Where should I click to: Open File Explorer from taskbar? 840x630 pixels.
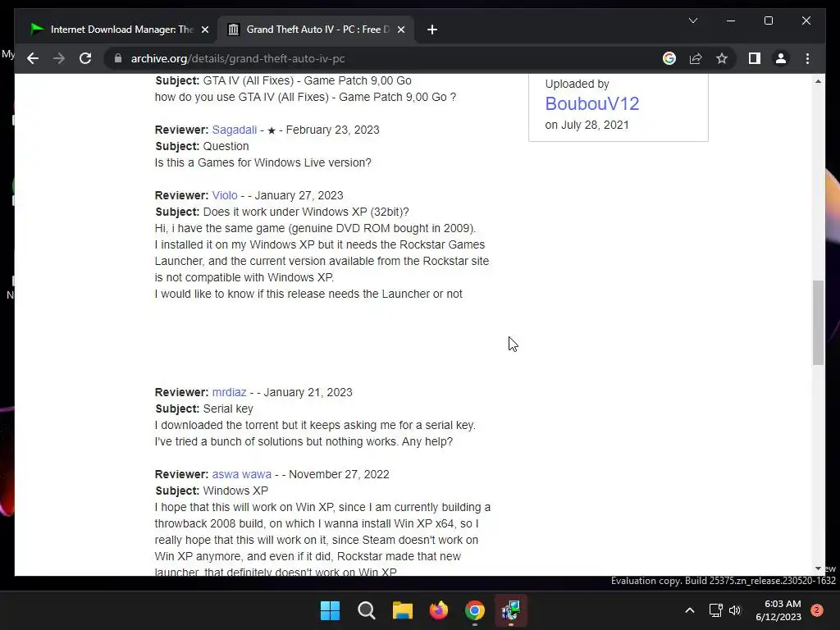tap(402, 610)
